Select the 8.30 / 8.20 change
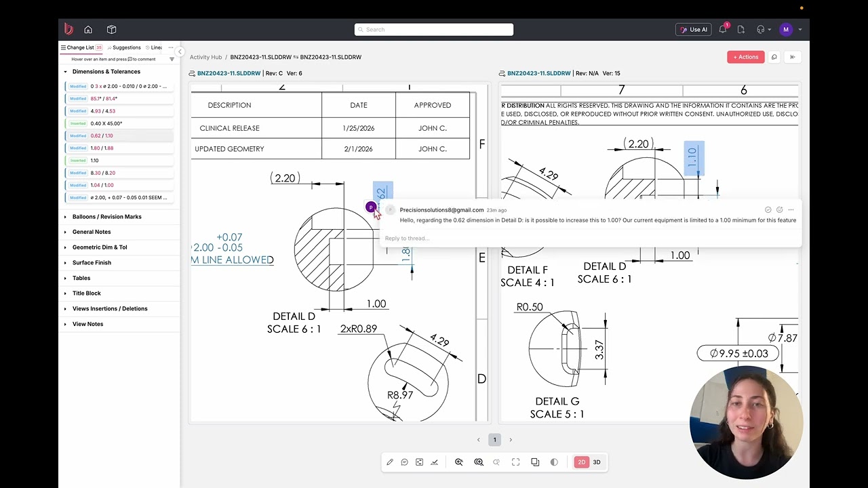 pos(119,173)
